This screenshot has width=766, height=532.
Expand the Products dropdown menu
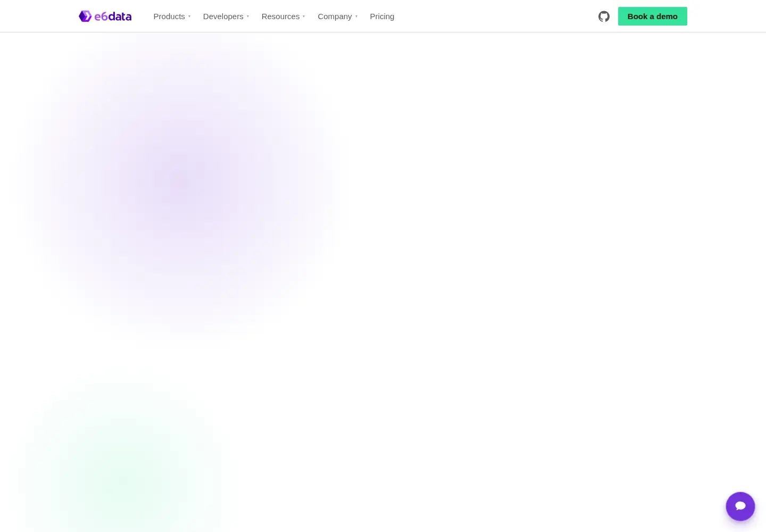pos(172,16)
